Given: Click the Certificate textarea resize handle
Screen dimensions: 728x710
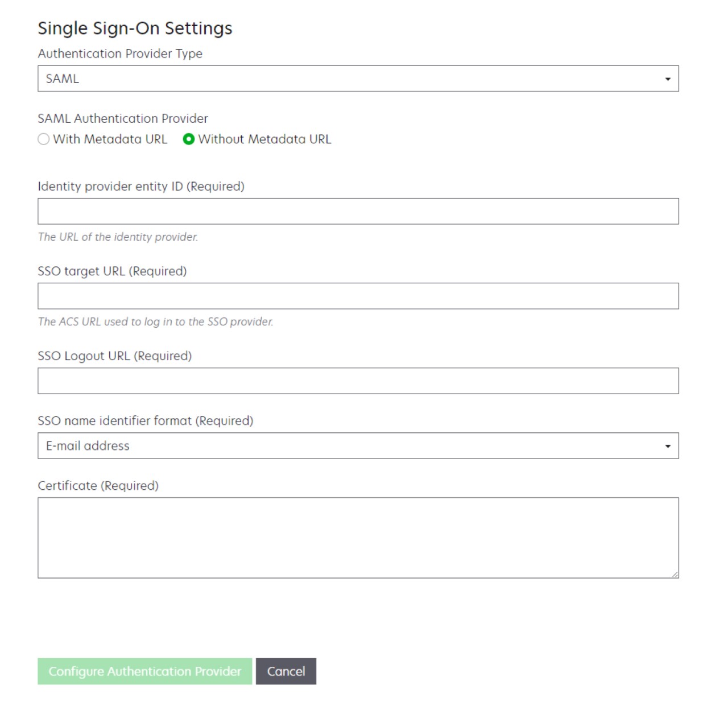Looking at the screenshot, I should (675, 573).
